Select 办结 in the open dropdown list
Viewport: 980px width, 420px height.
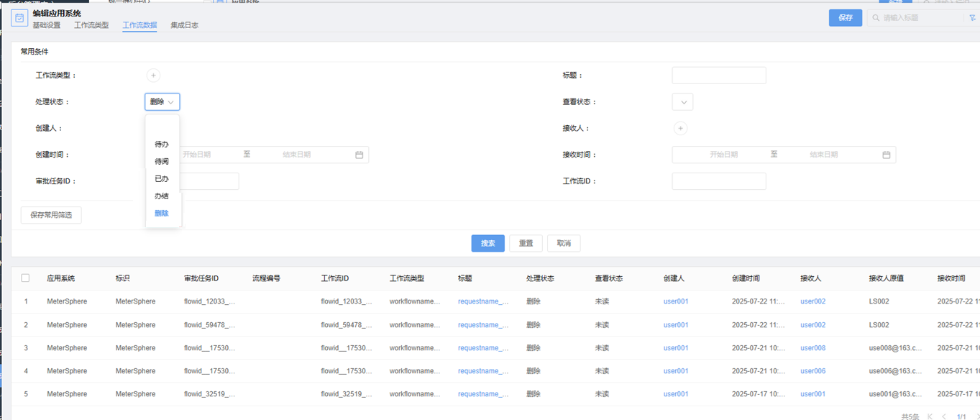click(x=162, y=196)
